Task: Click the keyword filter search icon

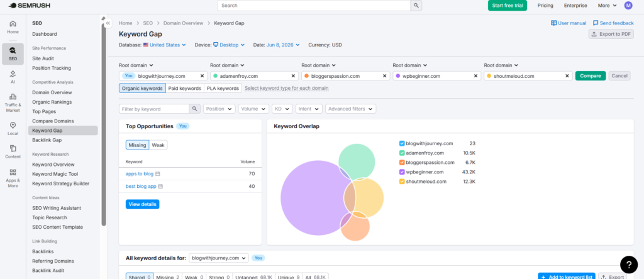Action: pyautogui.click(x=195, y=109)
